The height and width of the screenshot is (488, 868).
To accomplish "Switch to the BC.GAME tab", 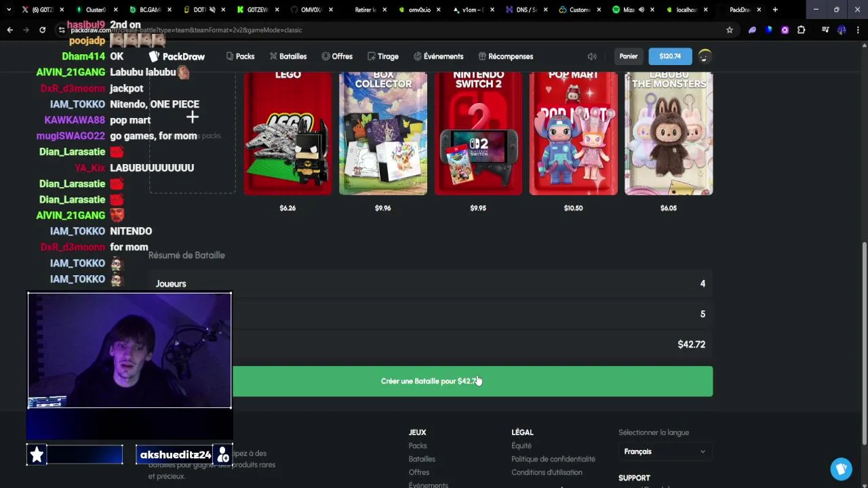I will coord(149,9).
